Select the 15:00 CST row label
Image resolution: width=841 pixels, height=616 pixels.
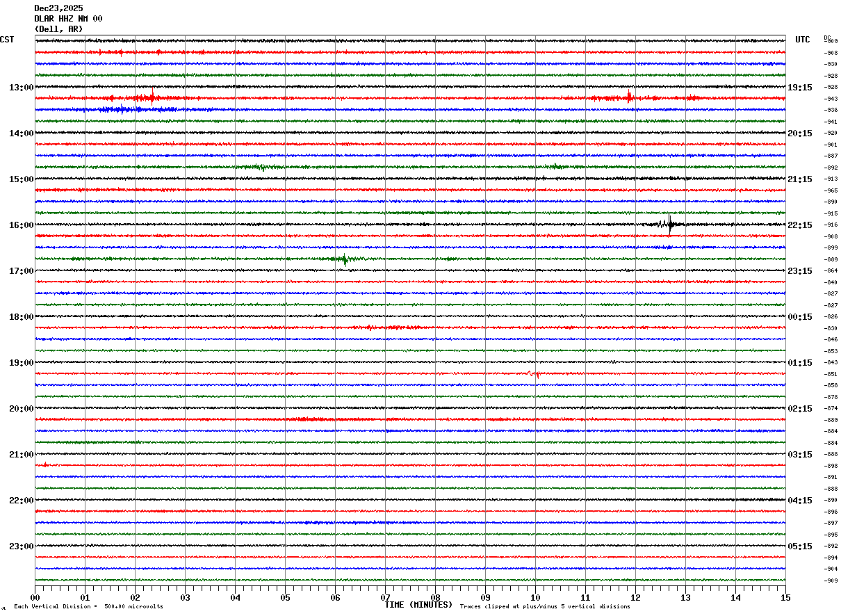22,179
